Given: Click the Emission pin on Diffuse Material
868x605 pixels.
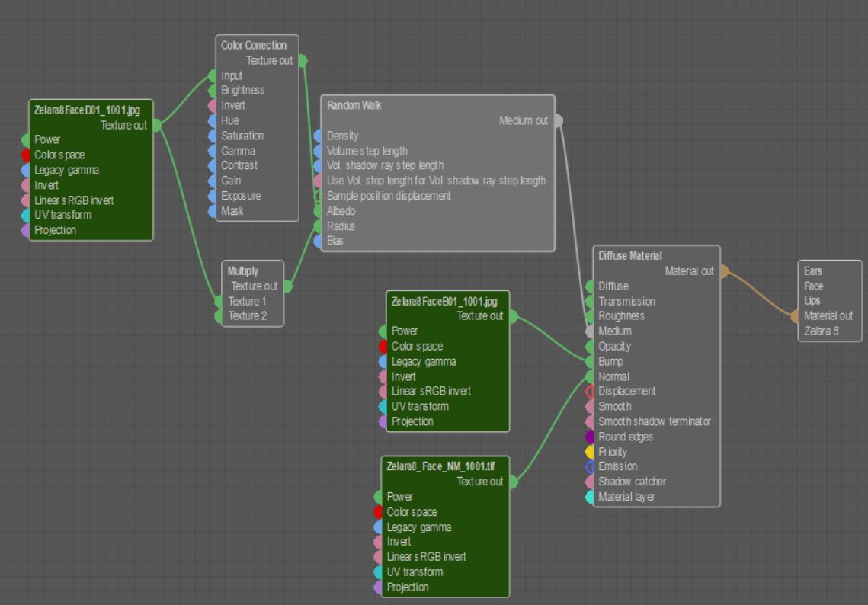Looking at the screenshot, I should coord(590,466).
